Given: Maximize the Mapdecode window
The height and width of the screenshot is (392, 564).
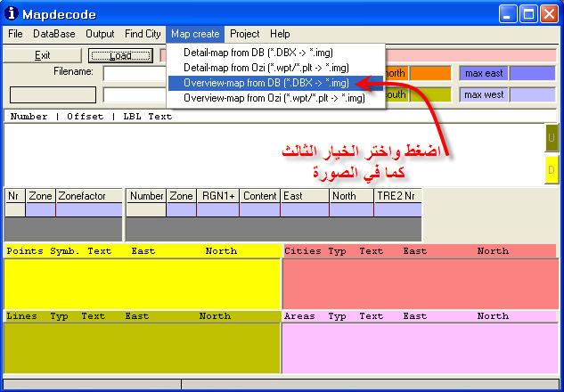Looking at the screenshot, I should 528,14.
